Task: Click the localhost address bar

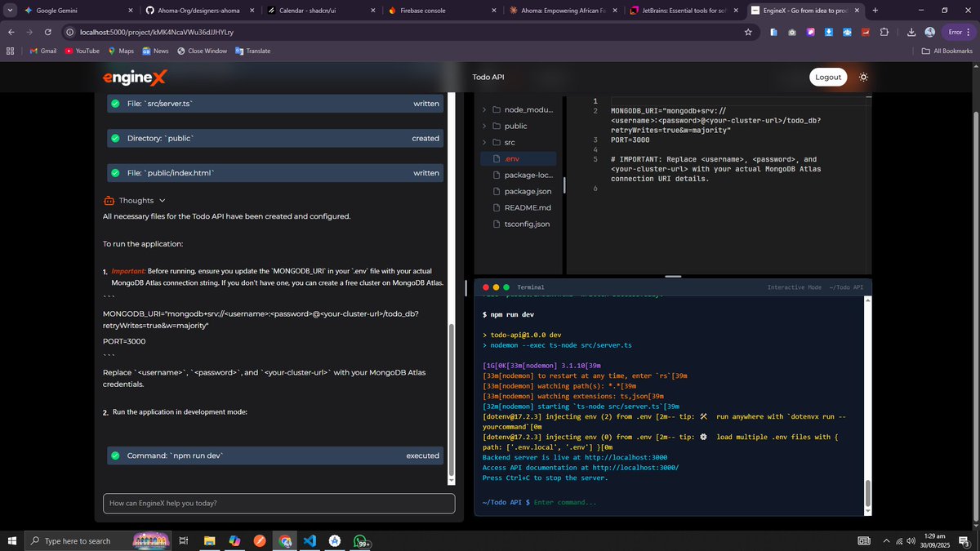Action: tap(408, 32)
